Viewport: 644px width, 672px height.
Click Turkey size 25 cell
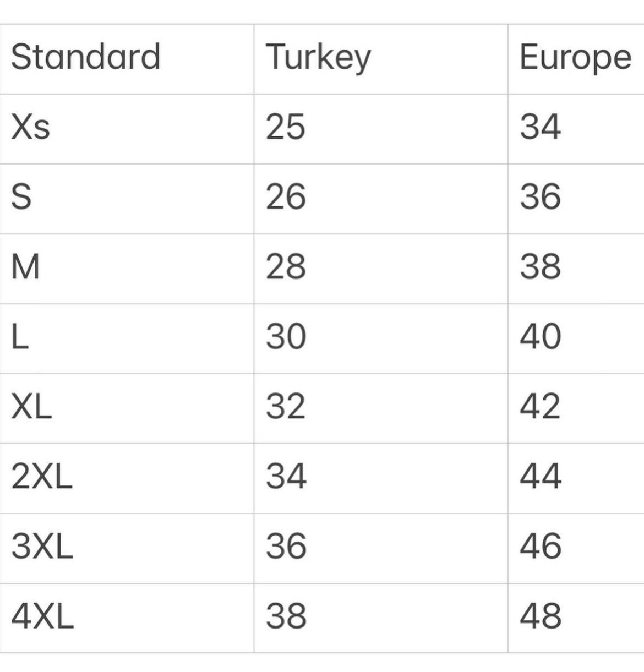[x=285, y=127]
